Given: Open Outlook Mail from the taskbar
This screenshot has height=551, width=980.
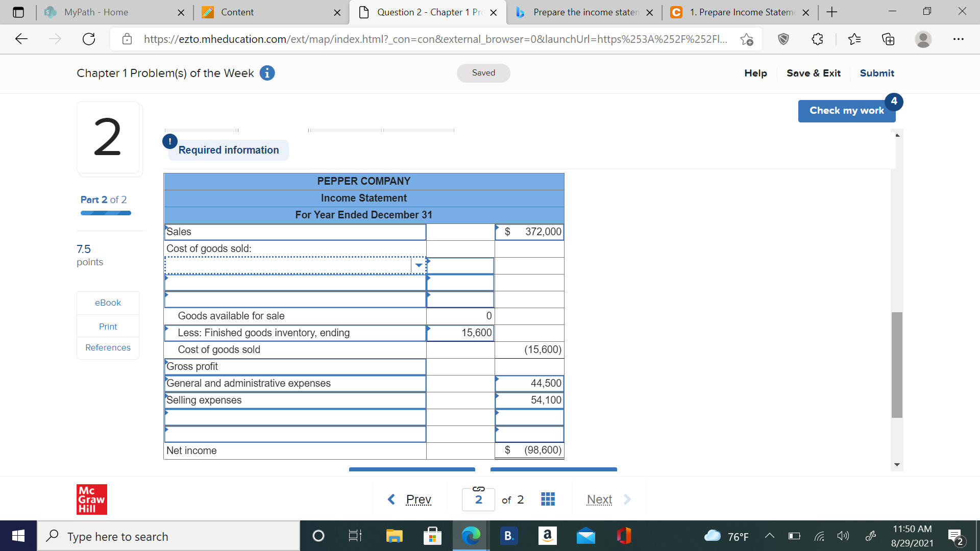Looking at the screenshot, I should pyautogui.click(x=586, y=536).
